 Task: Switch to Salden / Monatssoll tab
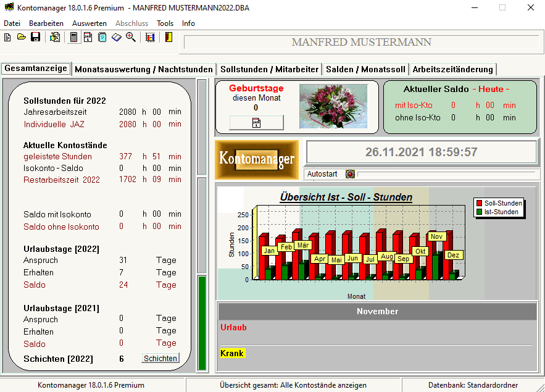[x=365, y=69]
